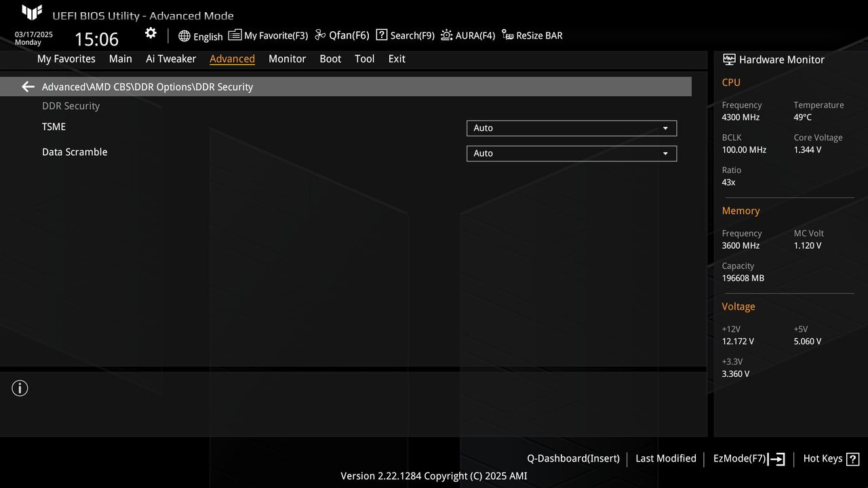The image size is (868, 488).
Task: Click +12V value 12.172 V
Action: coord(738,341)
